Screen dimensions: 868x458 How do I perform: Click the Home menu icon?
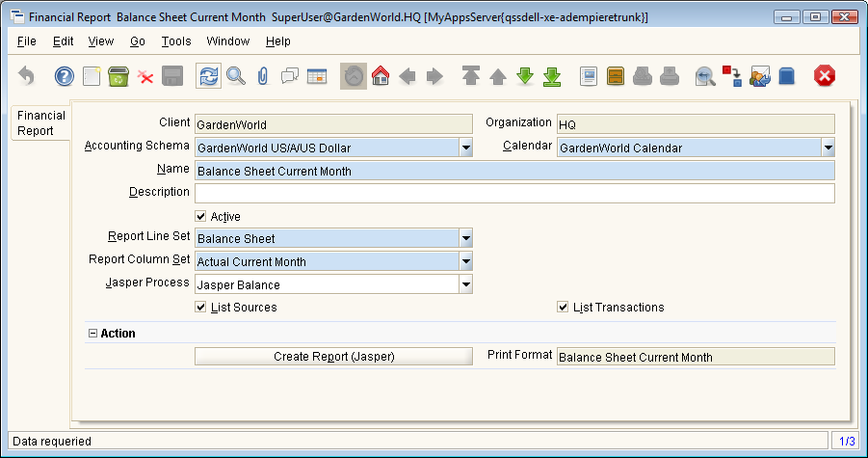pos(380,76)
